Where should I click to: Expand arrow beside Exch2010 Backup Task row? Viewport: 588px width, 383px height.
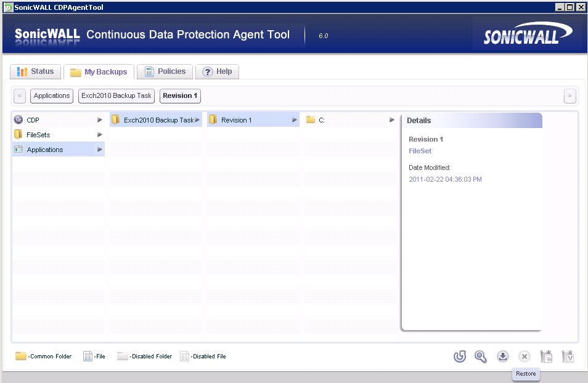[x=197, y=120]
